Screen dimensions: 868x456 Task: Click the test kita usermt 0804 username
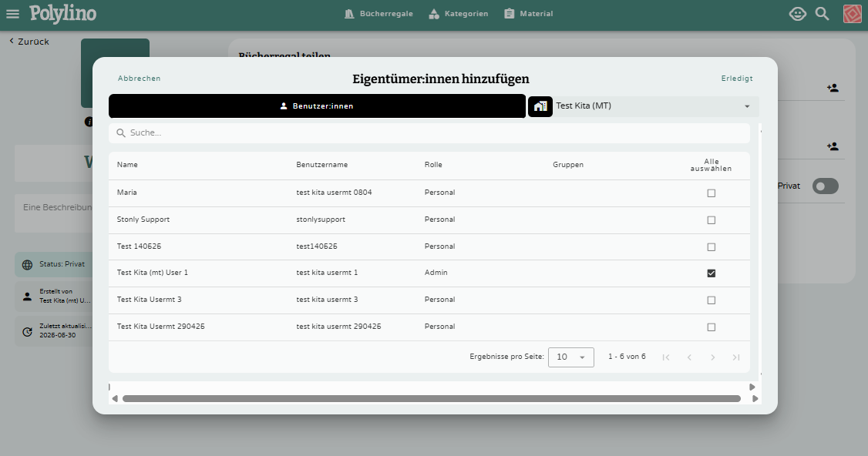(334, 193)
